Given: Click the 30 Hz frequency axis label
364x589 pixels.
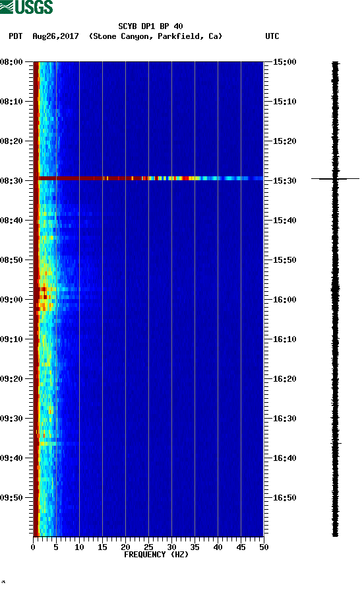Looking at the screenshot, I should click(x=171, y=547).
